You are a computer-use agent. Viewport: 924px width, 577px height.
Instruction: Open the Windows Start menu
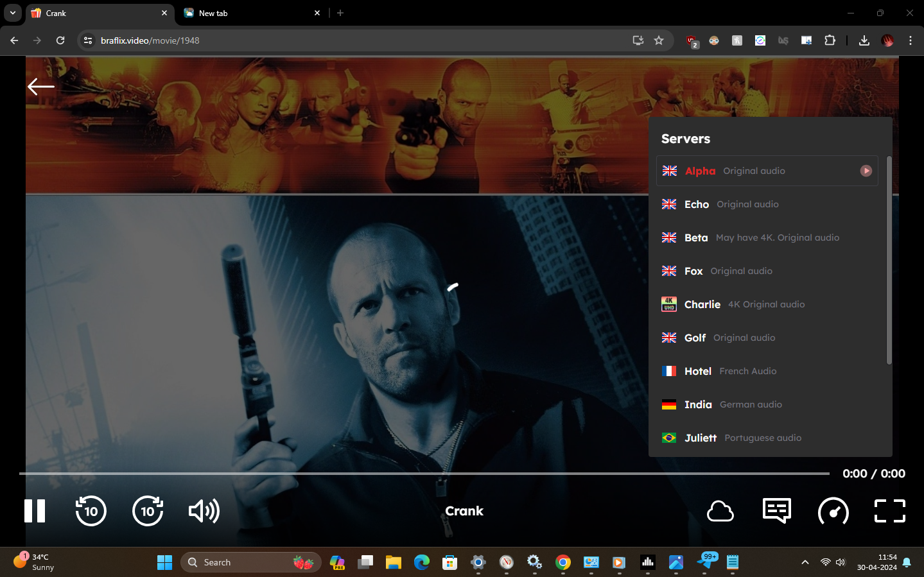165,562
